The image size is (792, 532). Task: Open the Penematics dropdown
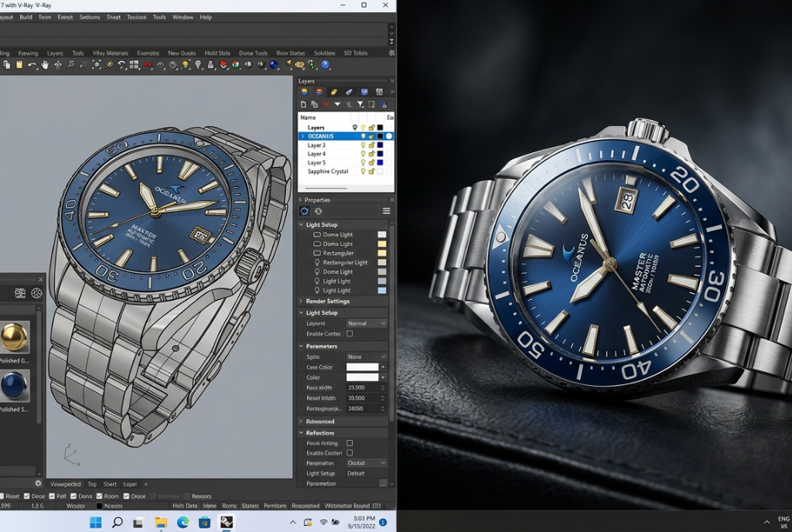click(367, 463)
